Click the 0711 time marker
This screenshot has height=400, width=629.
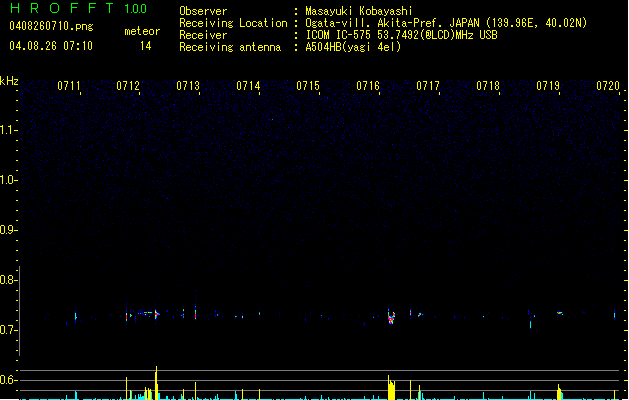69,86
